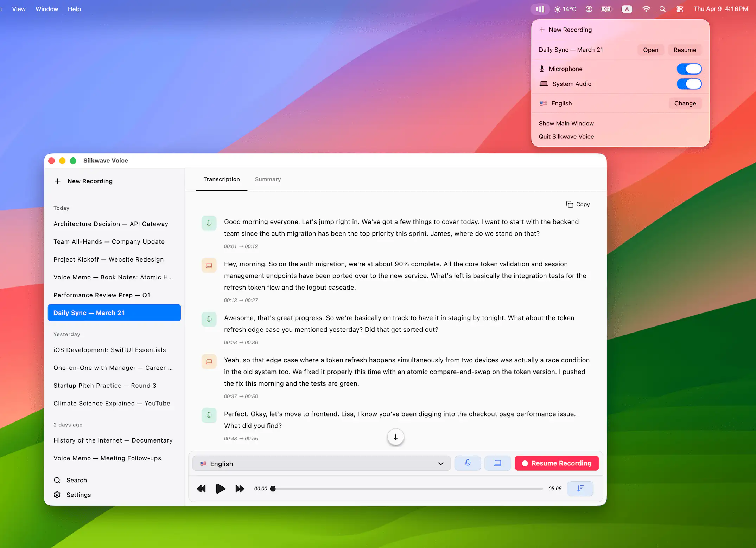Click the Resume Recording button
The width and height of the screenshot is (756, 548).
point(557,463)
